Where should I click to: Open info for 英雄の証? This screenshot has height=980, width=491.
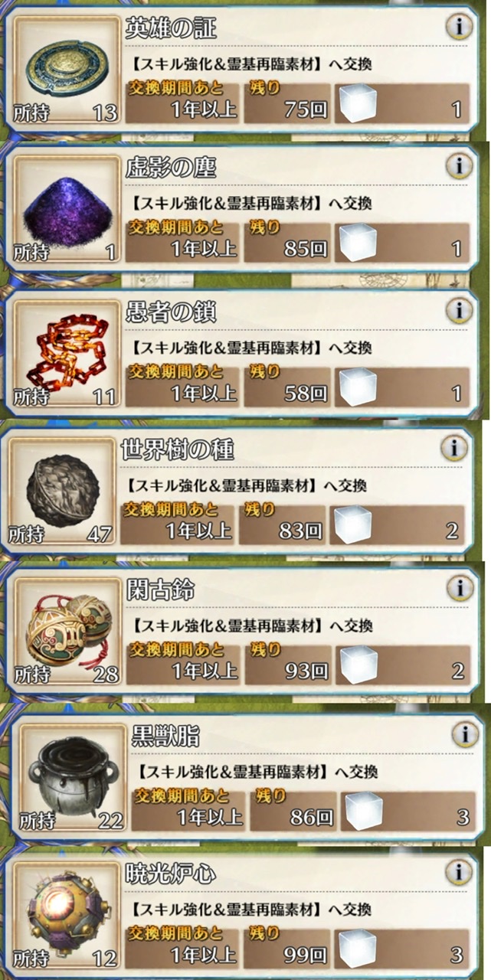(x=458, y=28)
